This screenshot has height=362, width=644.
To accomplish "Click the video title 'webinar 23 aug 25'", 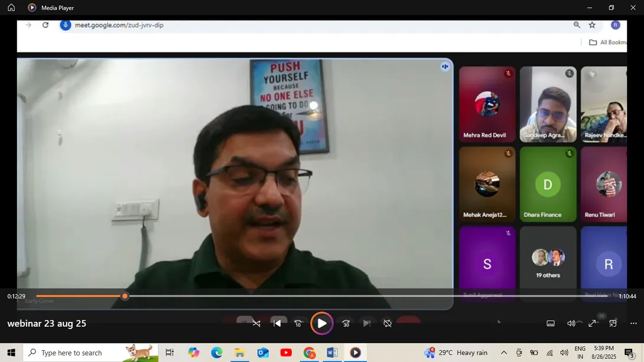I will point(47,324).
